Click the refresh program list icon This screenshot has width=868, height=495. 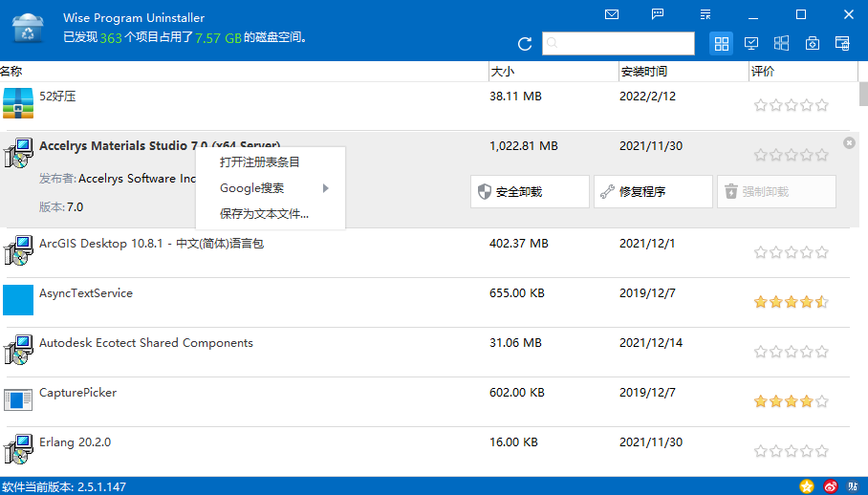point(524,44)
